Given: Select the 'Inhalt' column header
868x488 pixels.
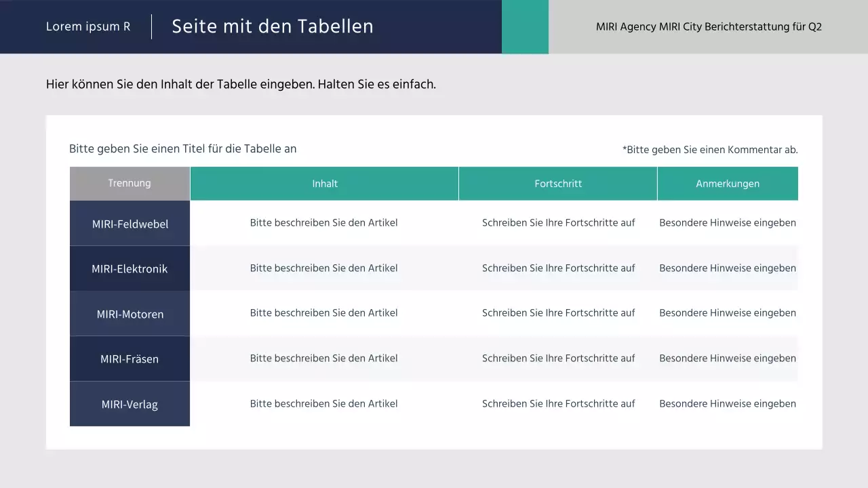Looking at the screenshot, I should 324,183.
